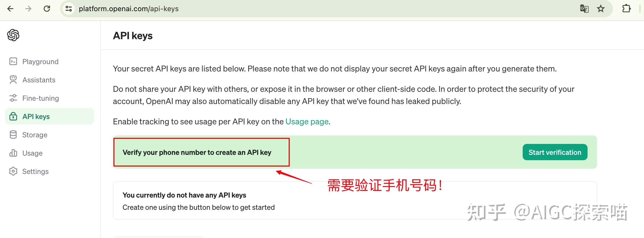Screen dimensions: 644x238
Task: Open the browser translate page icon
Action: point(584,9)
